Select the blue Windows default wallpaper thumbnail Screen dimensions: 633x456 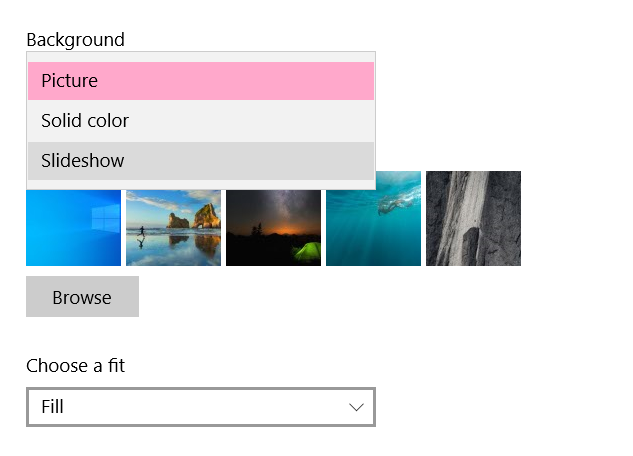click(x=73, y=228)
